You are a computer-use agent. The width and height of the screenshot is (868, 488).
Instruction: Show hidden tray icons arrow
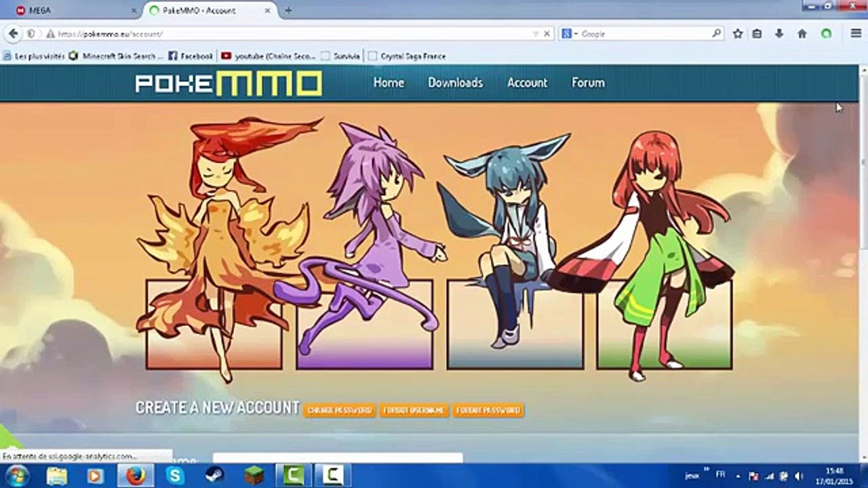pyautogui.click(x=739, y=476)
